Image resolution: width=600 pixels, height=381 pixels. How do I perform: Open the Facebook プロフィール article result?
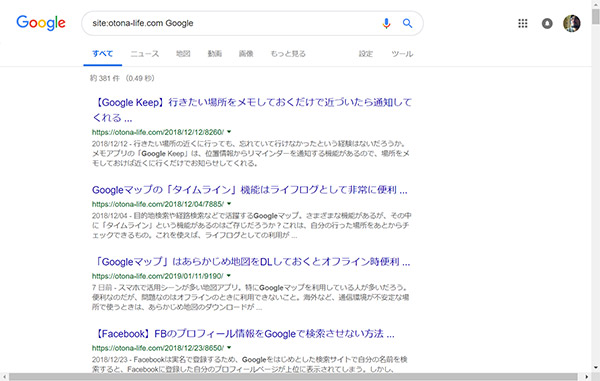coord(243,334)
